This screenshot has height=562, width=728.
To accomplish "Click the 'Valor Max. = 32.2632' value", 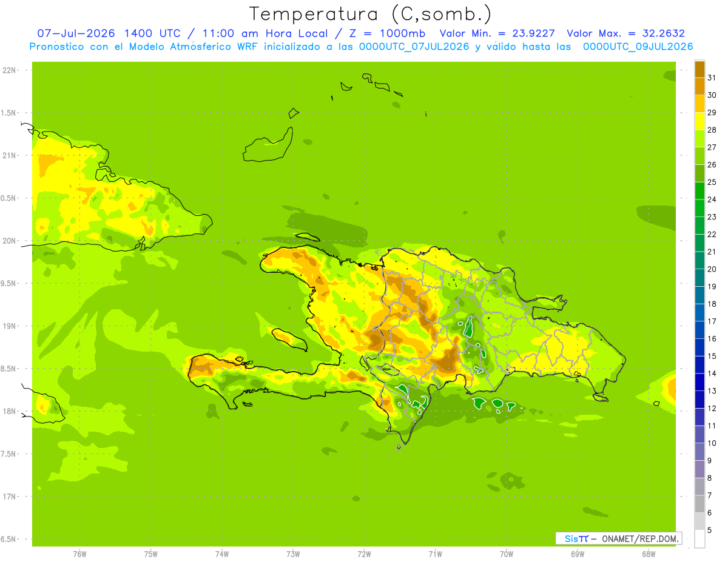I will pyautogui.click(x=625, y=33).
